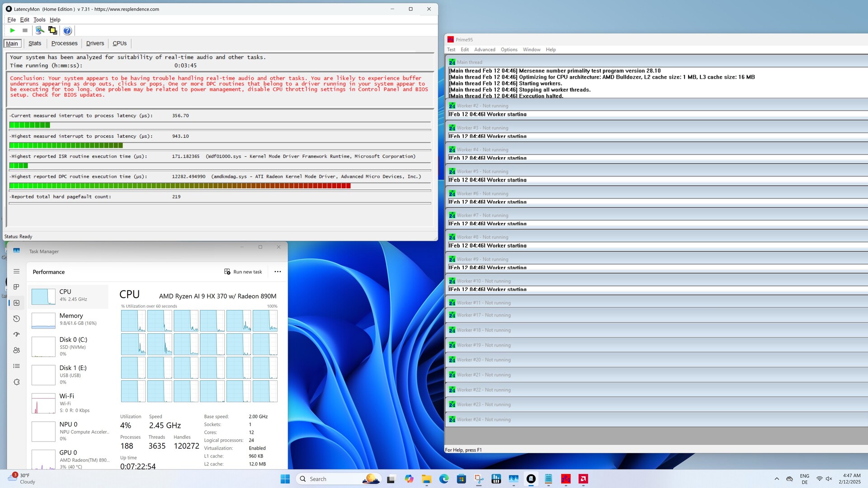Open the Task Manager hamburger navigation menu
Screen dimensions: 868x488
(17, 272)
